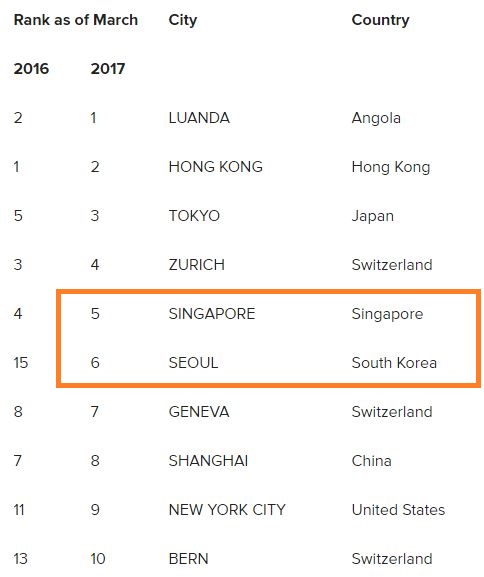
Task: Select the LUANDA city cell
Action: (x=199, y=118)
